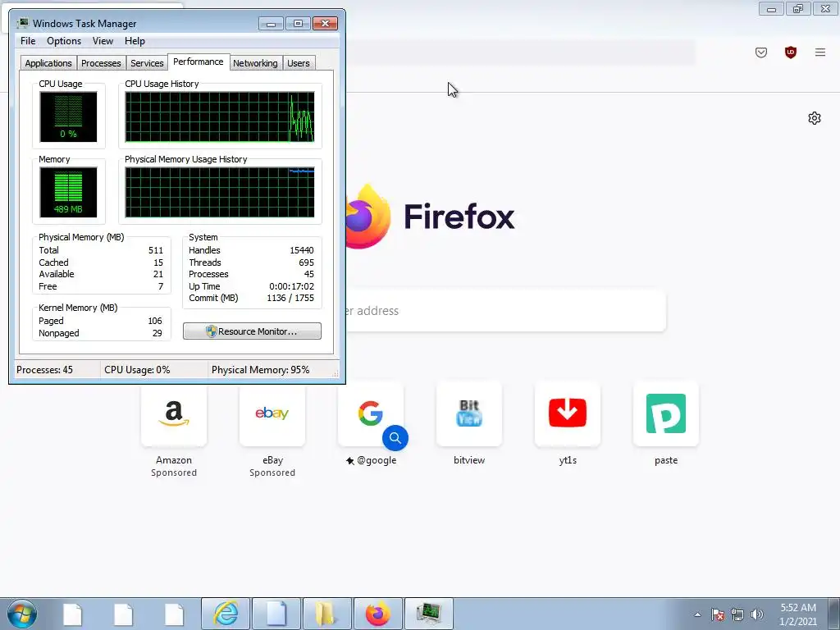Open the Options menu in Task Manager
The image size is (840, 630).
64,41
